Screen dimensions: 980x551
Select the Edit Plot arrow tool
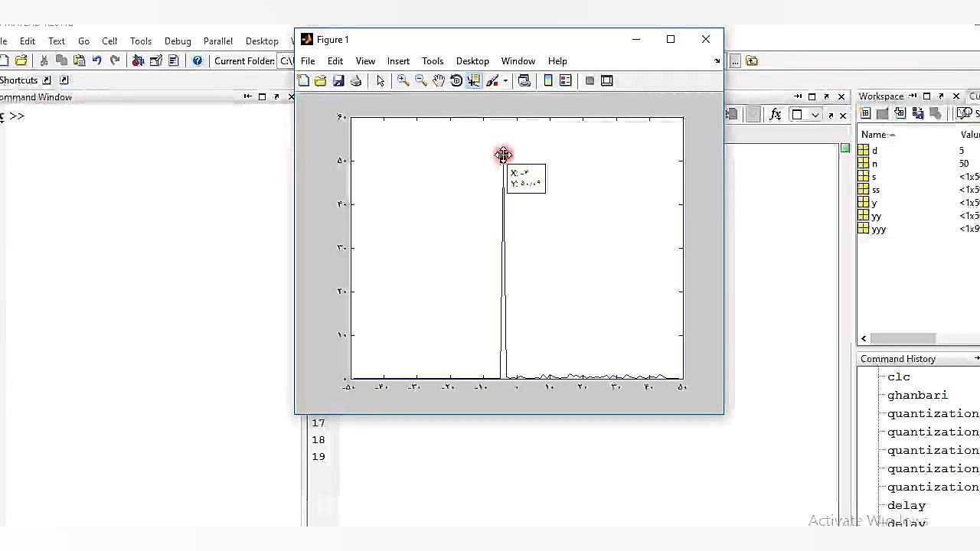[381, 80]
